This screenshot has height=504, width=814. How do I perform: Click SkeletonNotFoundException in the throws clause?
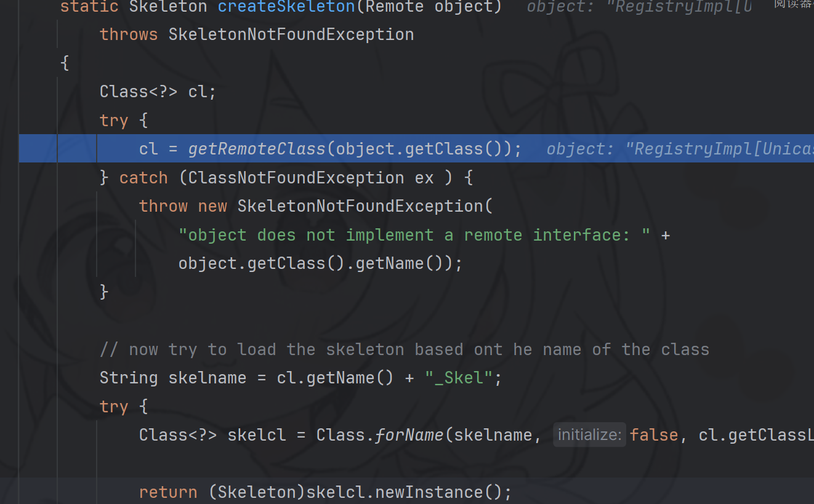coord(291,34)
